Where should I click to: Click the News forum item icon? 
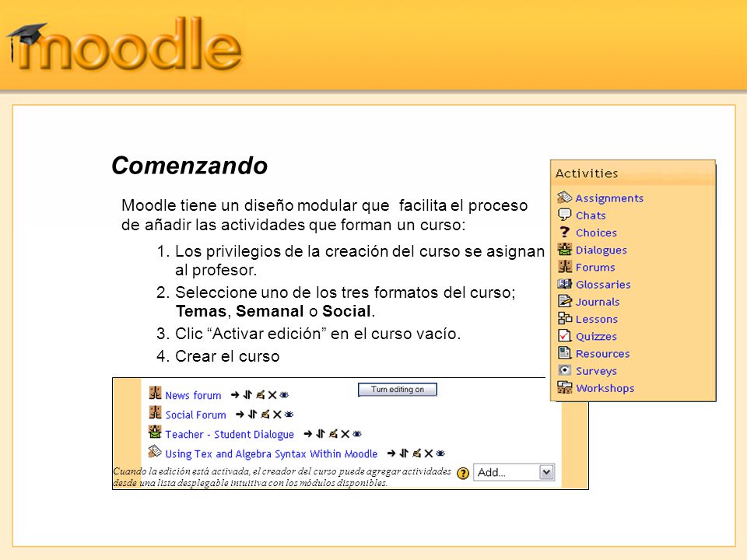pyautogui.click(x=155, y=393)
